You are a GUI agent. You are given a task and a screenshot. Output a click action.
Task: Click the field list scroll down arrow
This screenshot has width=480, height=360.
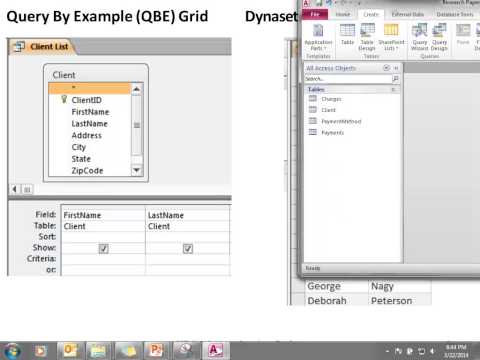click(136, 170)
